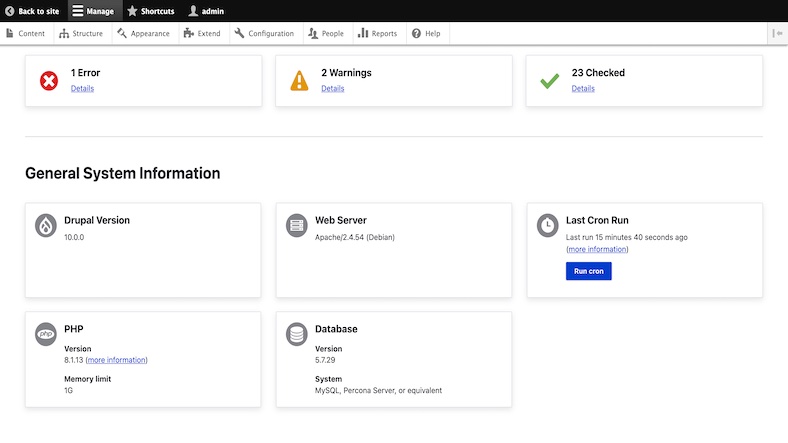The image size is (788, 443).
Task: Click the Web Server icon
Action: coord(297,226)
